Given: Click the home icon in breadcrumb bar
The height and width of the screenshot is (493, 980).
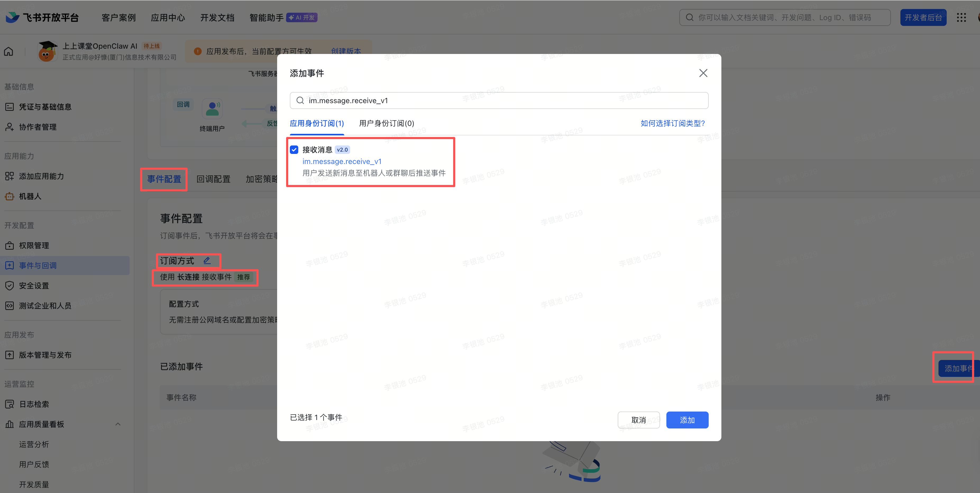Looking at the screenshot, I should coord(9,51).
